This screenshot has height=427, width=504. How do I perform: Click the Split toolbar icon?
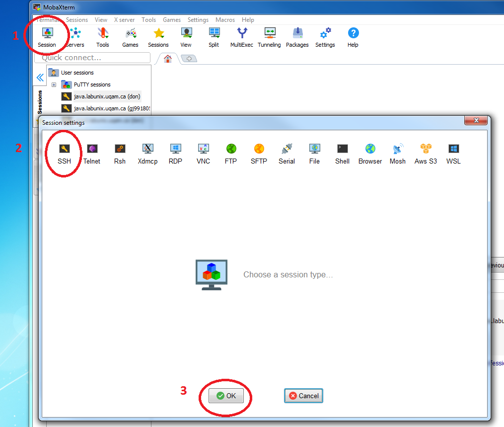pyautogui.click(x=214, y=37)
